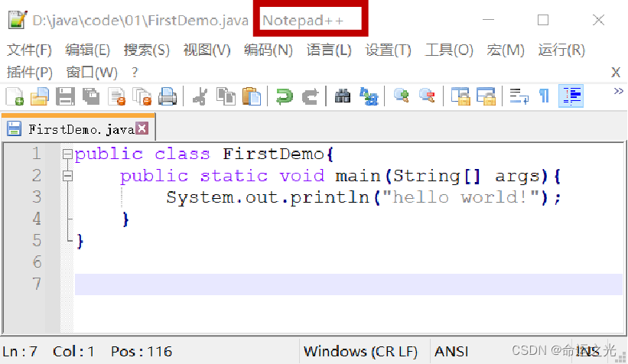Close document using the menu bar X

616,73
